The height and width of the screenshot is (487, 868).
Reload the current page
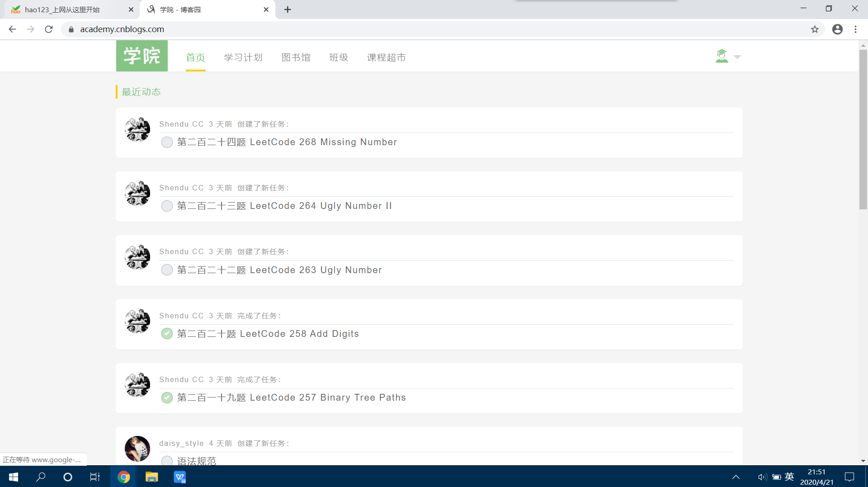49,29
